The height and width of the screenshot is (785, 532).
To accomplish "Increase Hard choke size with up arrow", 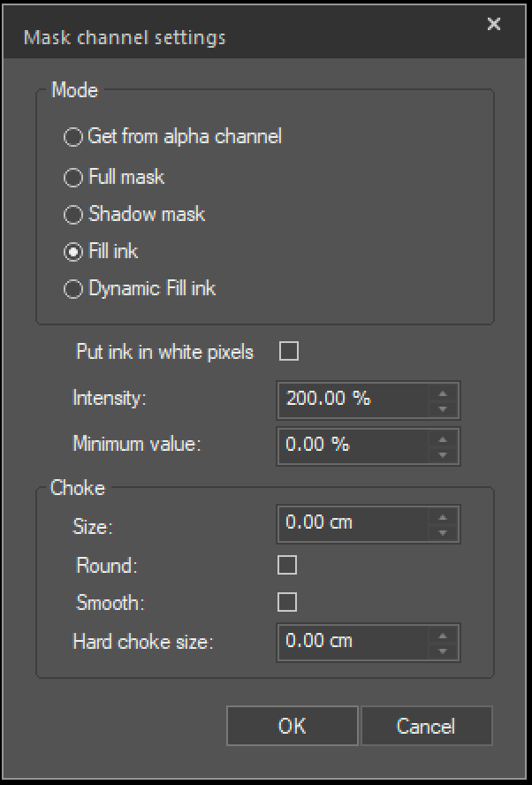I will (x=443, y=636).
